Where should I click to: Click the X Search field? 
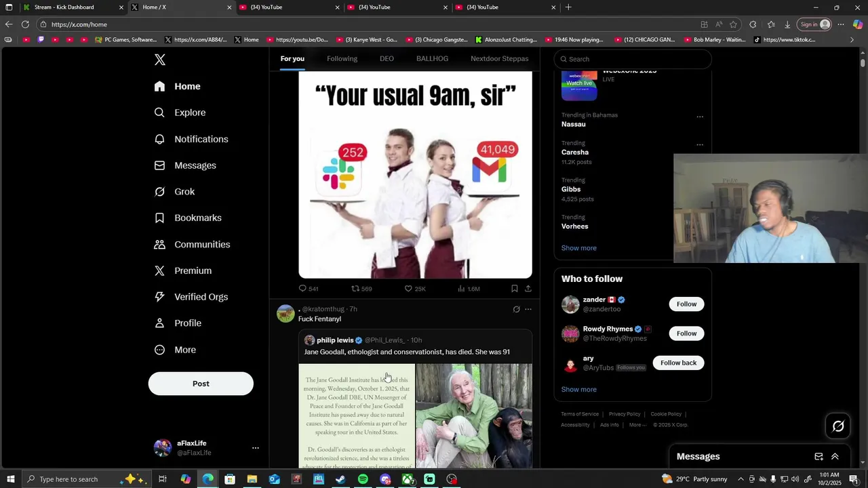coord(633,59)
